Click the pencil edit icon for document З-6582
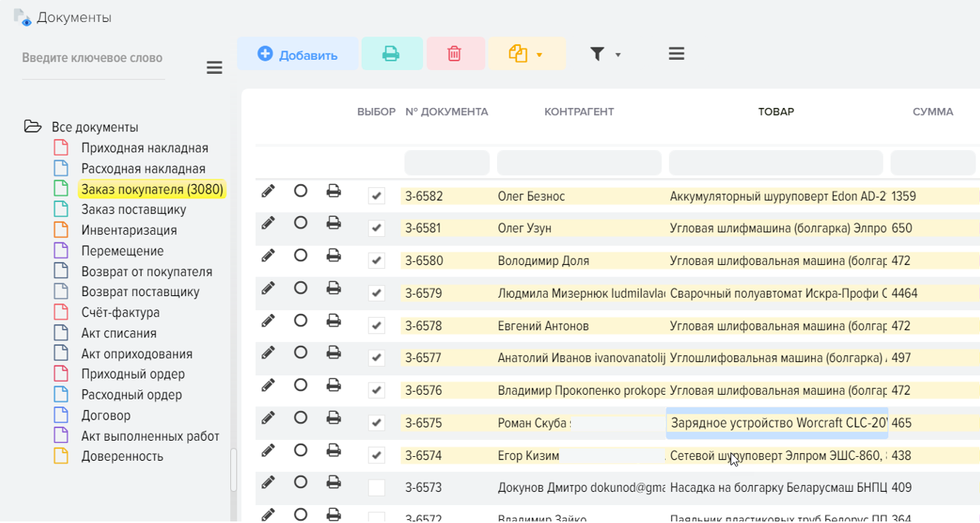Image resolution: width=980 pixels, height=523 pixels. pos(268,191)
